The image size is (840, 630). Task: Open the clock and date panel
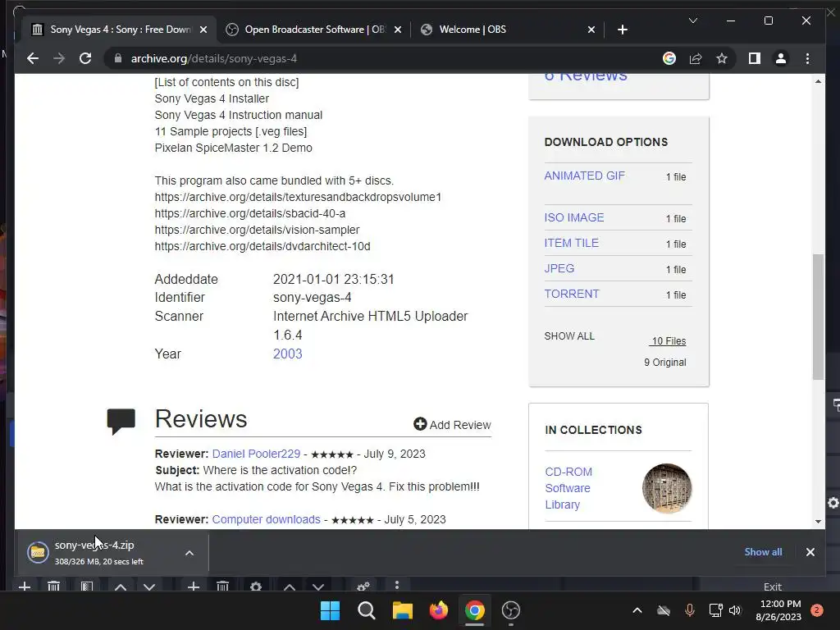(x=779, y=610)
